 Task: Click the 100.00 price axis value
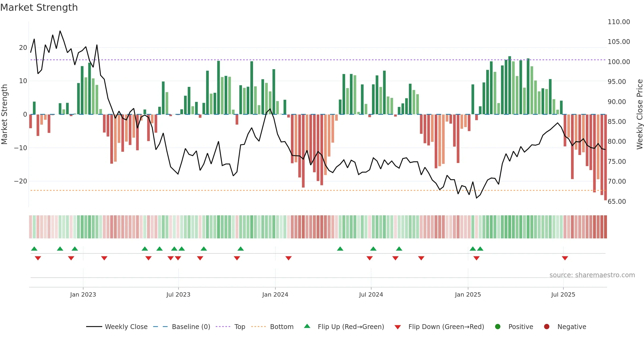pos(619,62)
